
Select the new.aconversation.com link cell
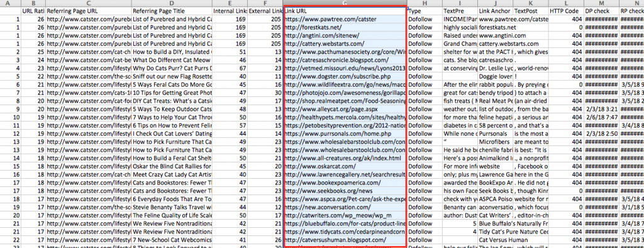(345, 207)
